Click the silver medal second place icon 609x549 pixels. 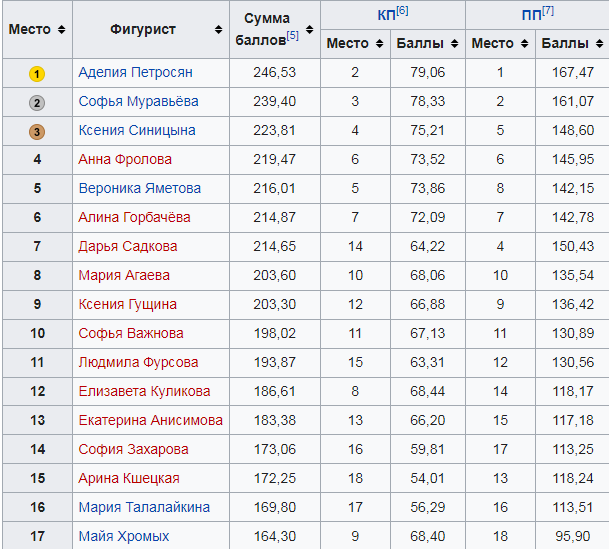coord(37,102)
